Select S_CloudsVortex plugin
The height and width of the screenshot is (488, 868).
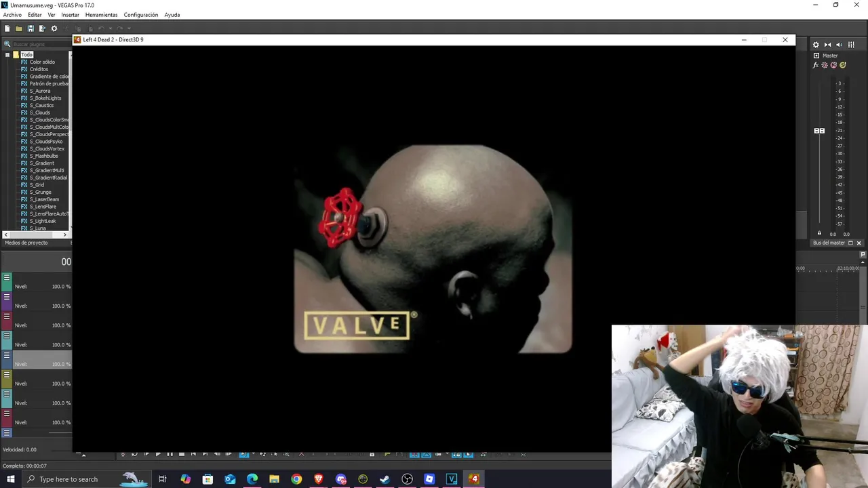(47, 148)
